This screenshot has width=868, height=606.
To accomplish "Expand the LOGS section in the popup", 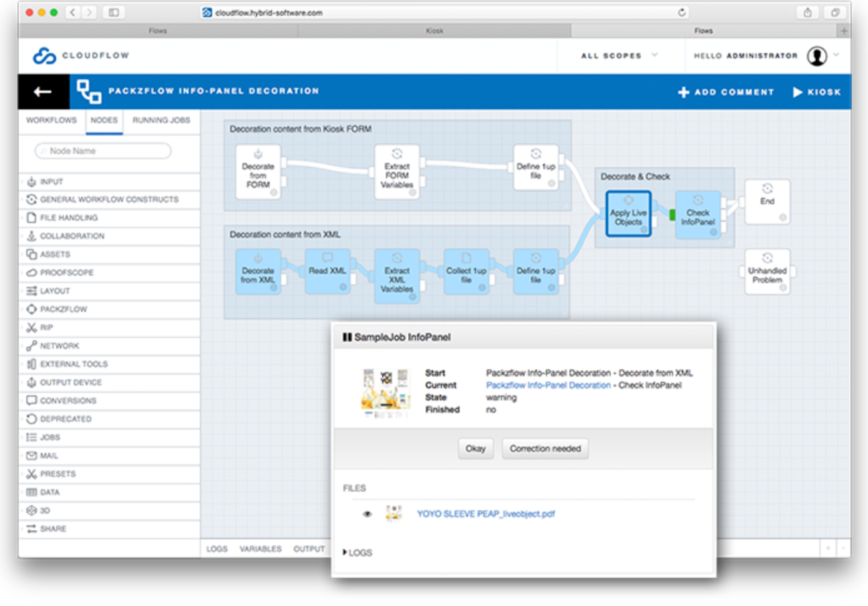I will coord(357,553).
